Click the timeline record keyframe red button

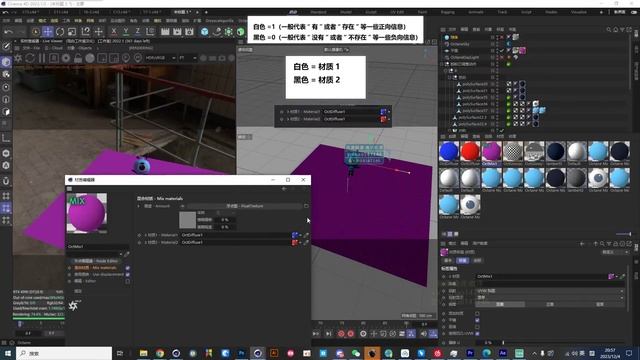point(341,333)
